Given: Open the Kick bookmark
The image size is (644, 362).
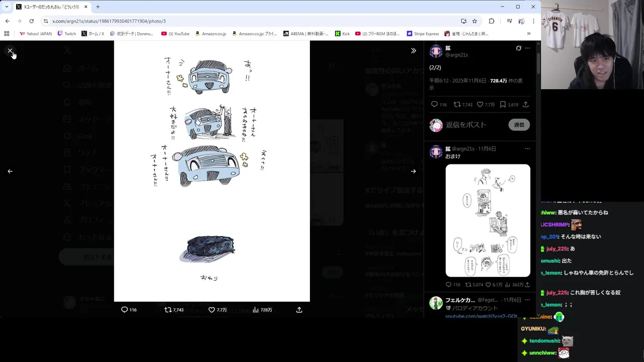Looking at the screenshot, I should (342, 34).
